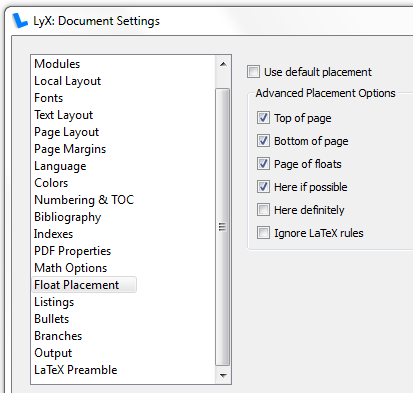Select Fonts category
This screenshot has width=413, height=393.
coord(49,98)
